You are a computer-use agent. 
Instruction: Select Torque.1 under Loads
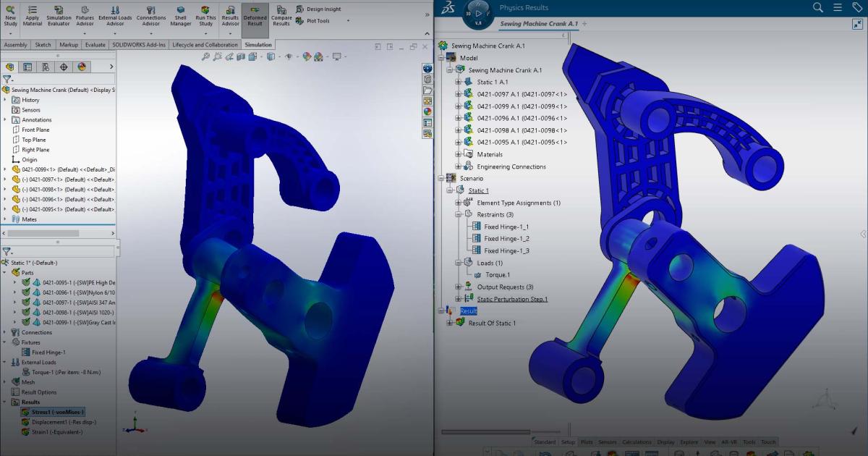[496, 274]
